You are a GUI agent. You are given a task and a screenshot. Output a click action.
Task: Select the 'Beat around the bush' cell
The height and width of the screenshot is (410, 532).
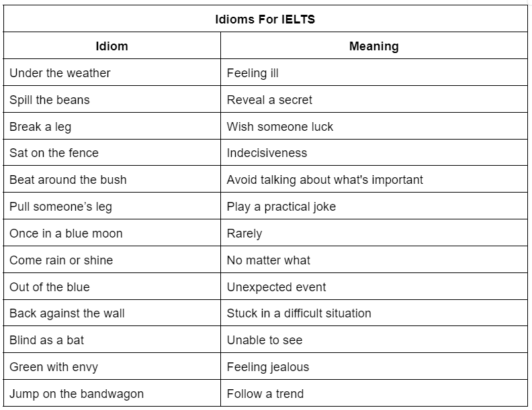pos(68,180)
